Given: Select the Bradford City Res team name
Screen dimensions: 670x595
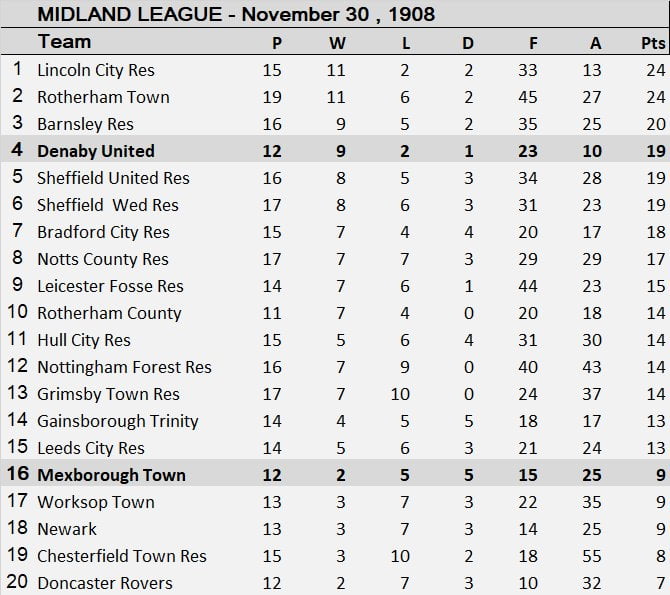Looking at the screenshot, I should 103,232.
